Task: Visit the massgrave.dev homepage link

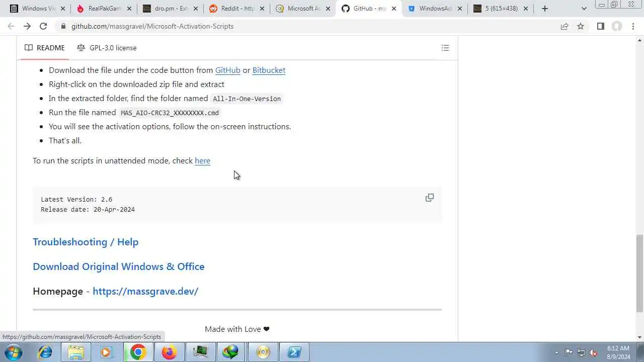Action: pyautogui.click(x=145, y=291)
